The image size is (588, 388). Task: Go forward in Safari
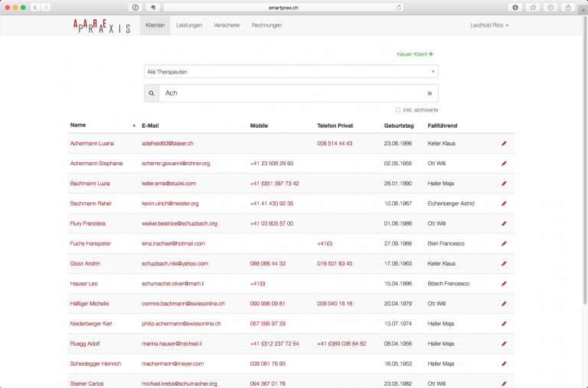(46, 8)
